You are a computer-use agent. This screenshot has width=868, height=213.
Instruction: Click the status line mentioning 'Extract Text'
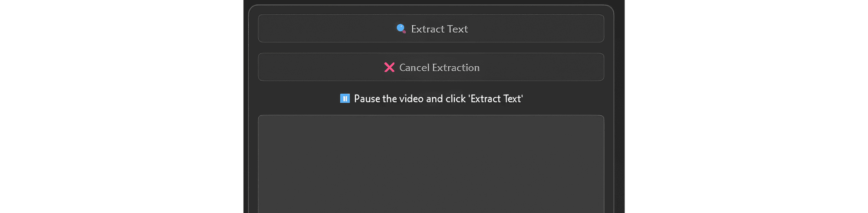tap(438, 98)
